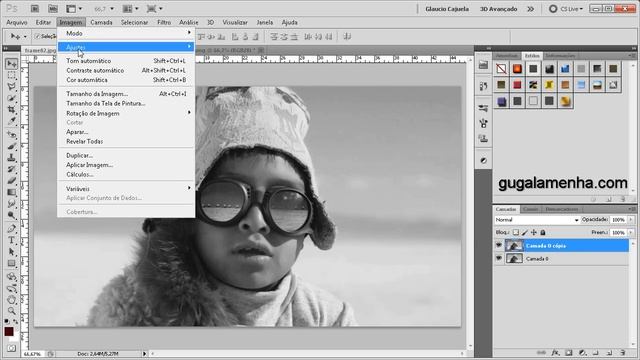
Task: Toggle lock position icon
Action: (534, 232)
